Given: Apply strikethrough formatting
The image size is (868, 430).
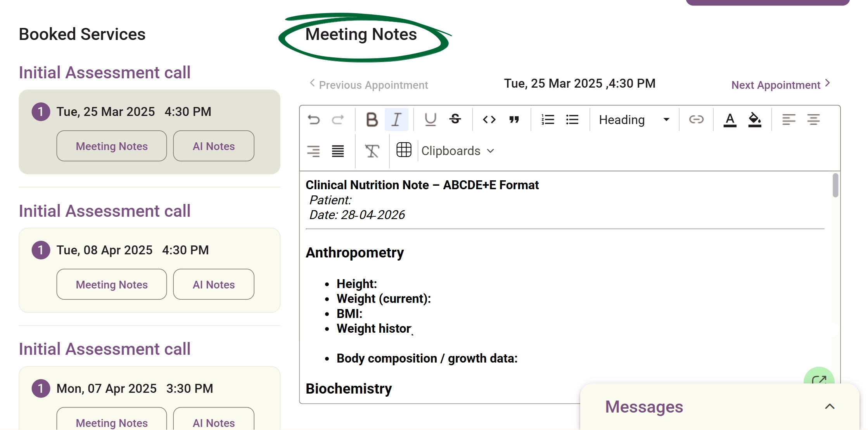Looking at the screenshot, I should pyautogui.click(x=455, y=119).
